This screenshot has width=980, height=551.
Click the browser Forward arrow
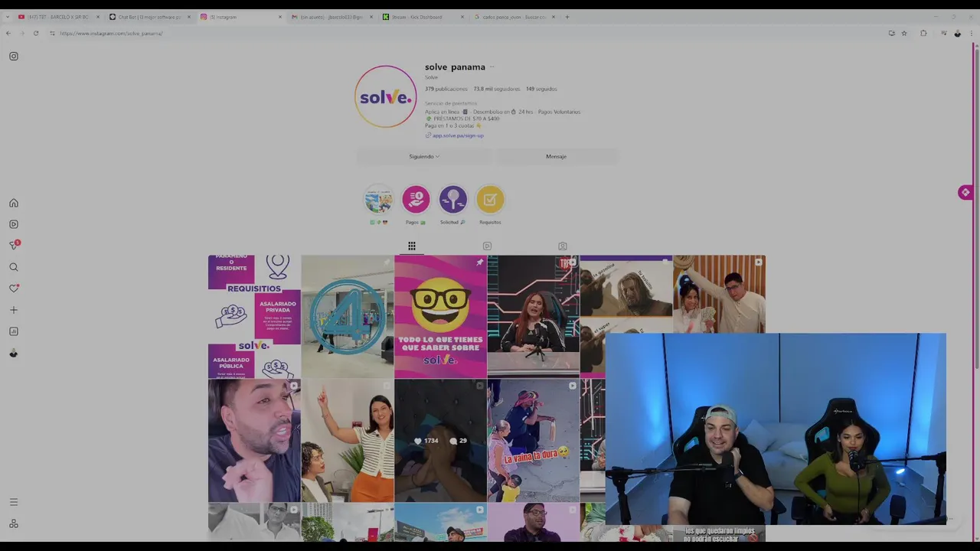pos(21,33)
